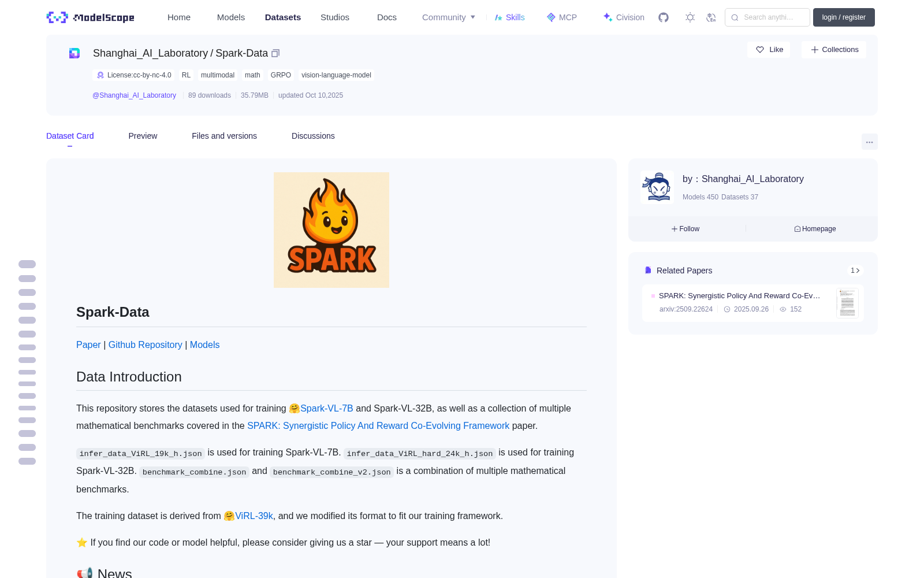Toggle the light/dark theme icon

690,17
